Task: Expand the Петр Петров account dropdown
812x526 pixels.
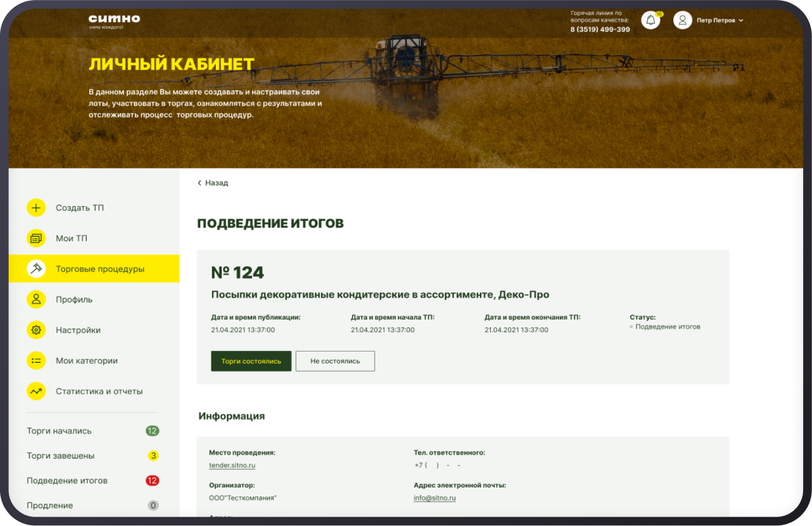Action: pos(720,20)
